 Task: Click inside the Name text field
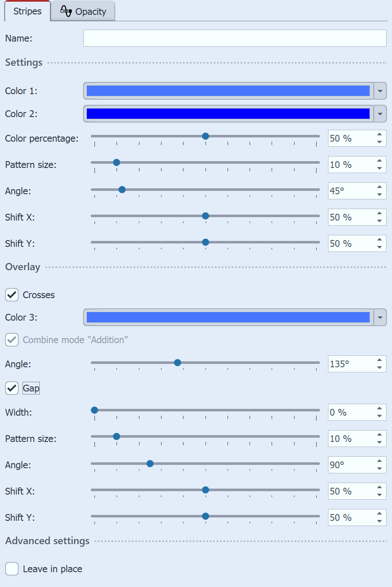coord(235,38)
